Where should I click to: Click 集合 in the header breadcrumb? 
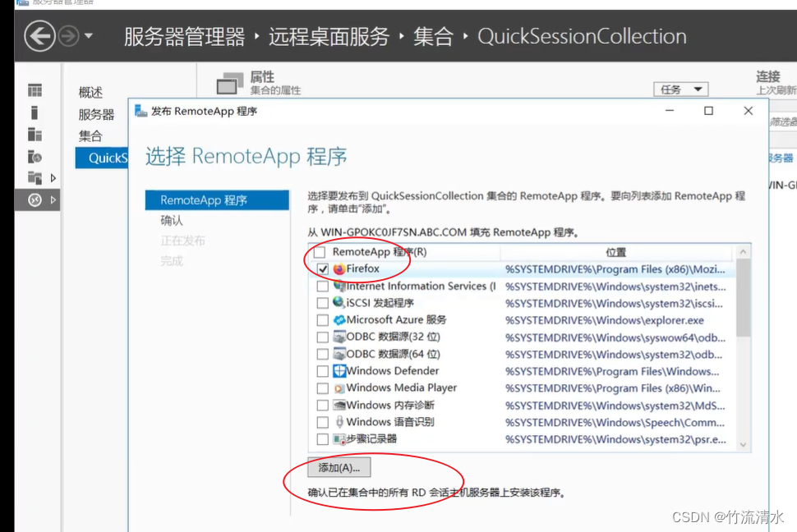(x=433, y=37)
